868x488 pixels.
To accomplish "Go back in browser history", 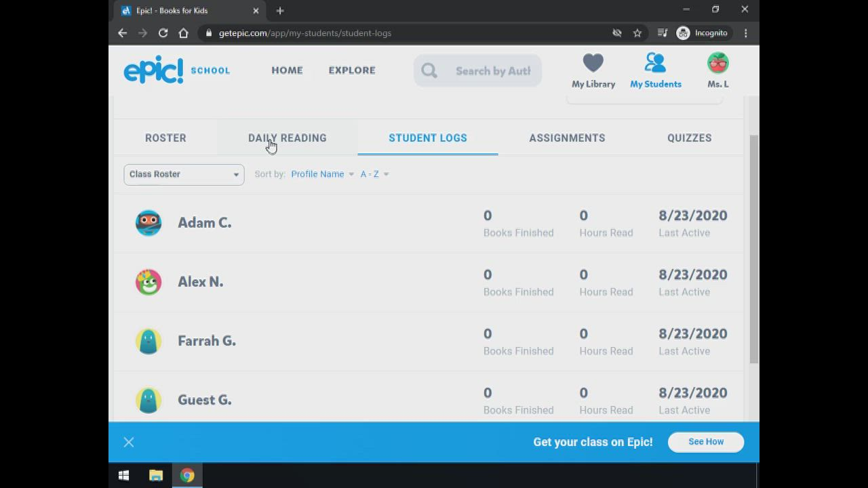I will (122, 33).
